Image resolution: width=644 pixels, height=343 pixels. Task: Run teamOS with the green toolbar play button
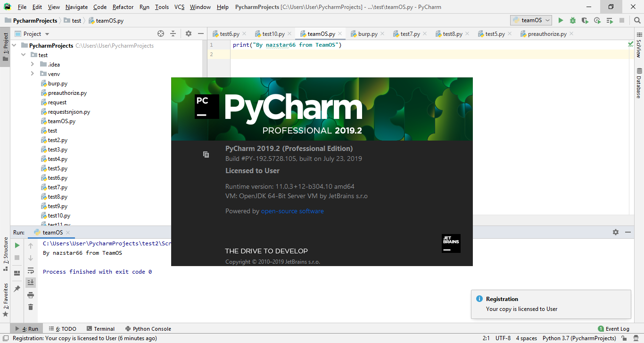pyautogui.click(x=561, y=20)
